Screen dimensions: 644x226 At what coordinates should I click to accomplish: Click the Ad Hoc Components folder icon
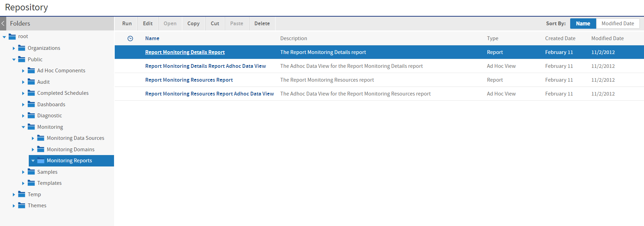[x=31, y=70]
